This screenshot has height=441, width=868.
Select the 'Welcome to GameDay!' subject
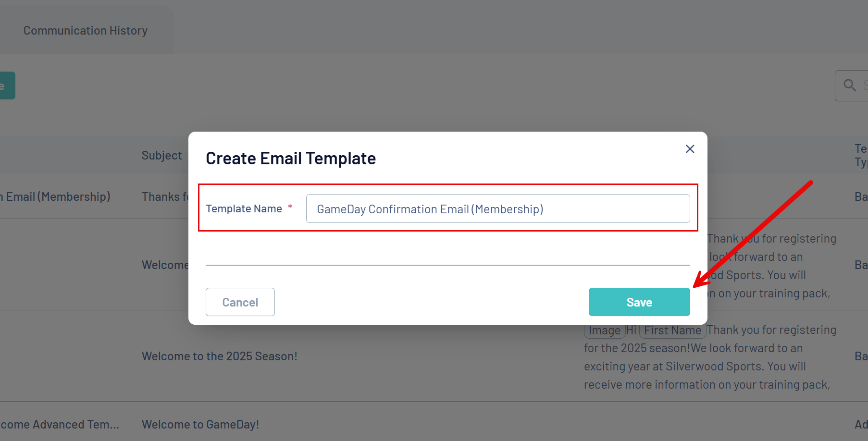200,425
